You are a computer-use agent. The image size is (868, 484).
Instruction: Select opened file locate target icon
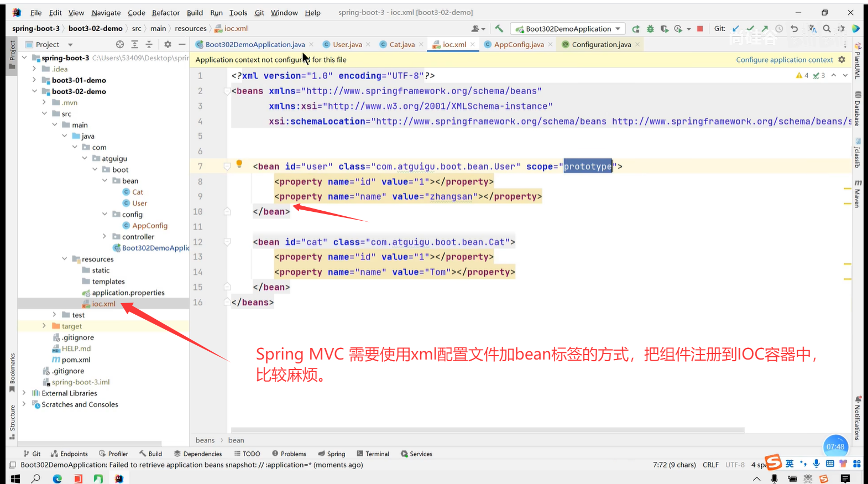(120, 44)
